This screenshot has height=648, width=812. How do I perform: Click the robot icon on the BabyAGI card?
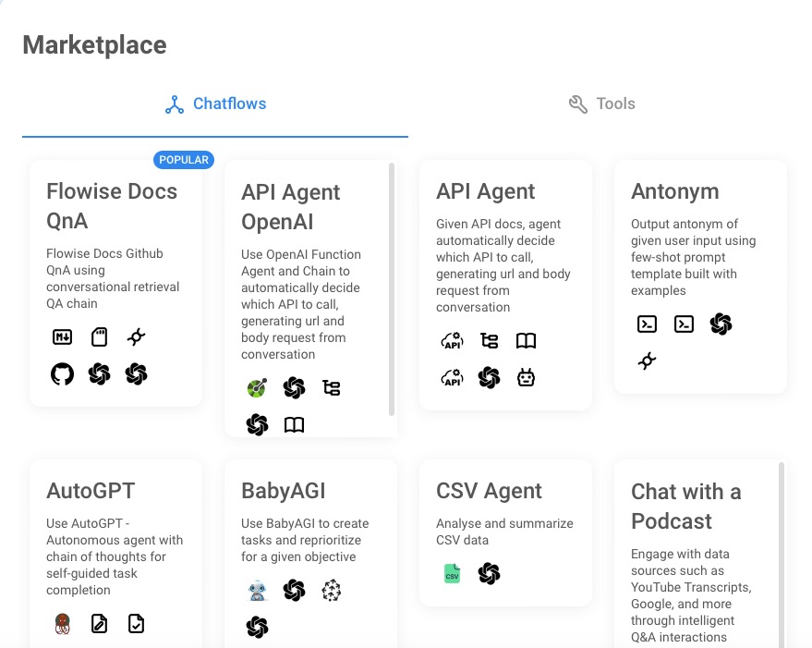coord(257,589)
